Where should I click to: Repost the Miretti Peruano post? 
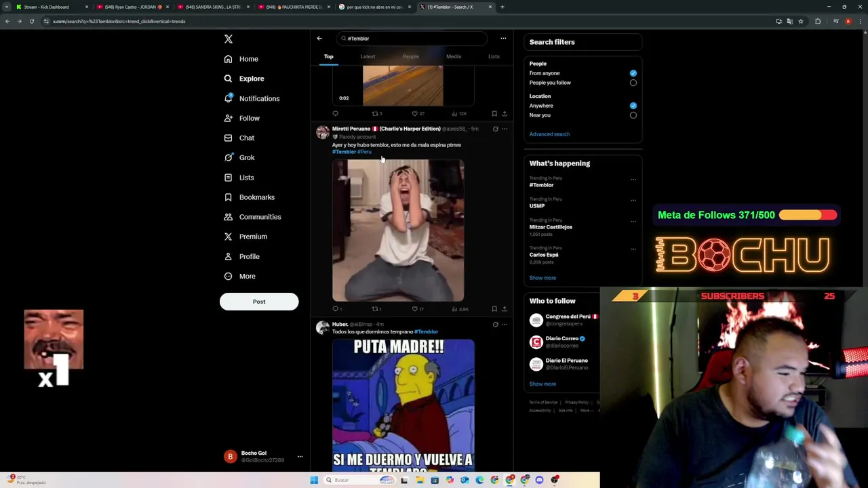click(x=376, y=309)
